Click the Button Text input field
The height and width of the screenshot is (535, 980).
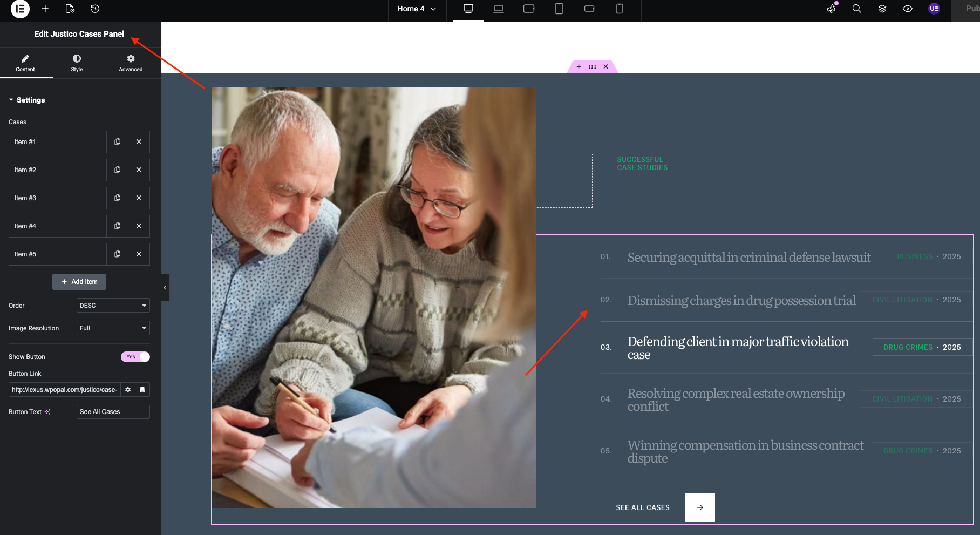[x=113, y=412]
